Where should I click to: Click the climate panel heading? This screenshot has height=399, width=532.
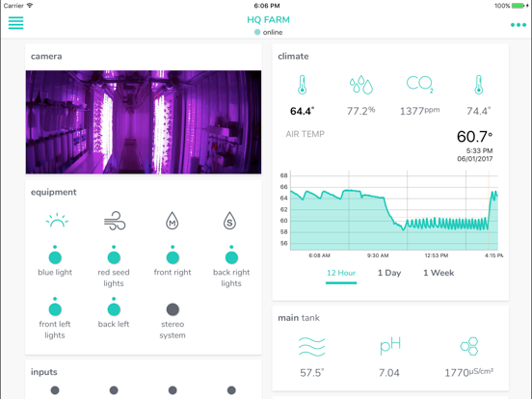(x=293, y=56)
